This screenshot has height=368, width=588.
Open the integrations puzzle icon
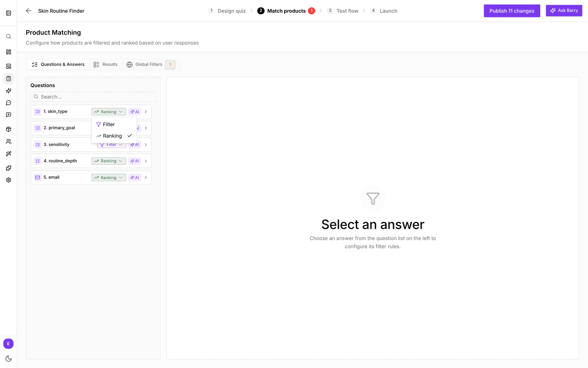8,168
